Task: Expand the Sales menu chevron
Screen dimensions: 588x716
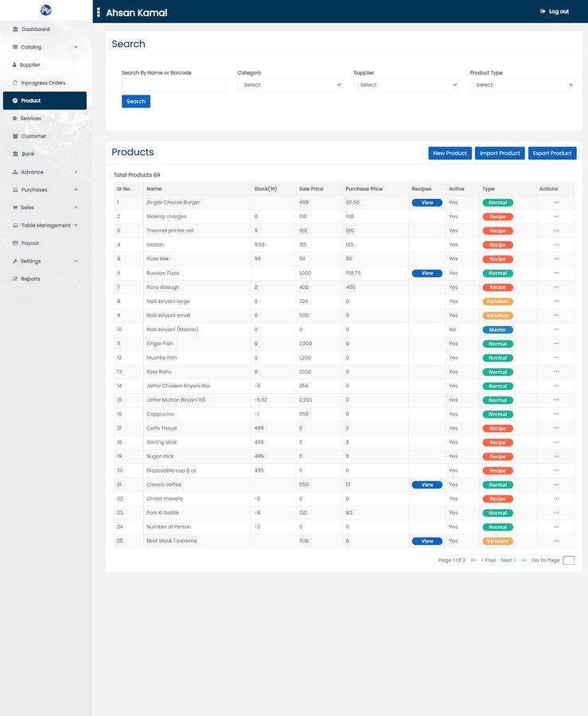Action: (x=76, y=208)
